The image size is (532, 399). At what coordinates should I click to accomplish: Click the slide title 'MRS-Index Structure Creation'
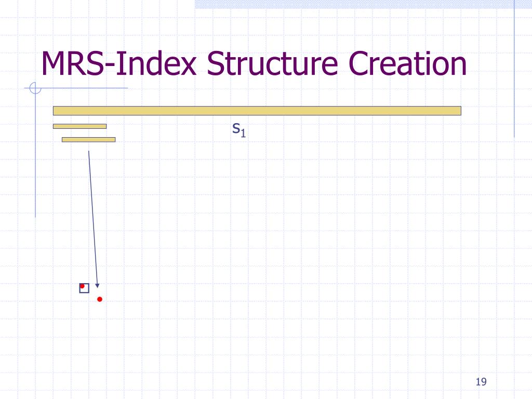coord(254,63)
